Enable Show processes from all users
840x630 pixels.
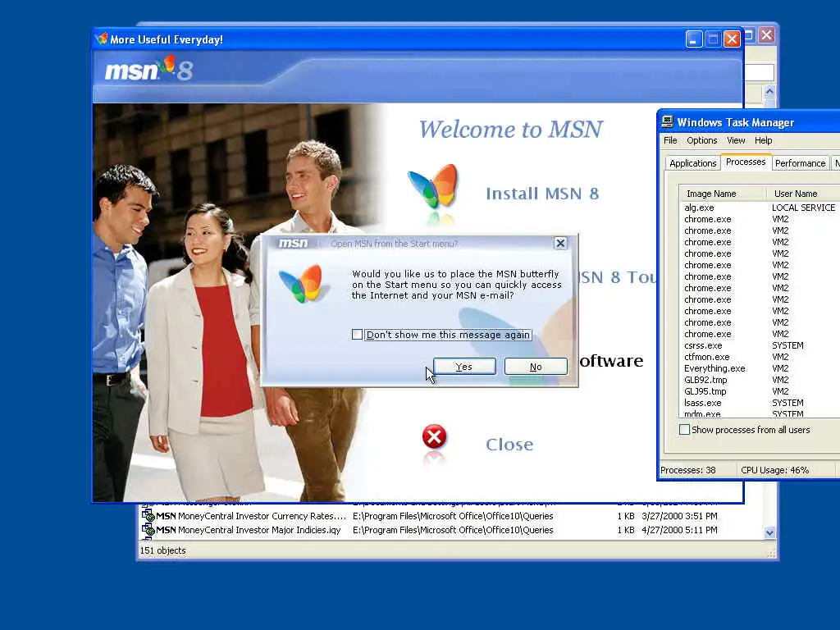coord(684,430)
